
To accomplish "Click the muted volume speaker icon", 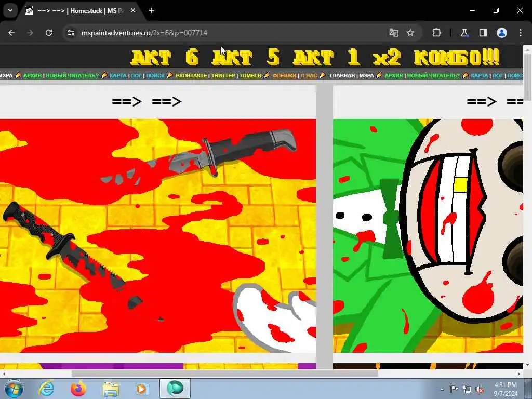I will pos(480,390).
